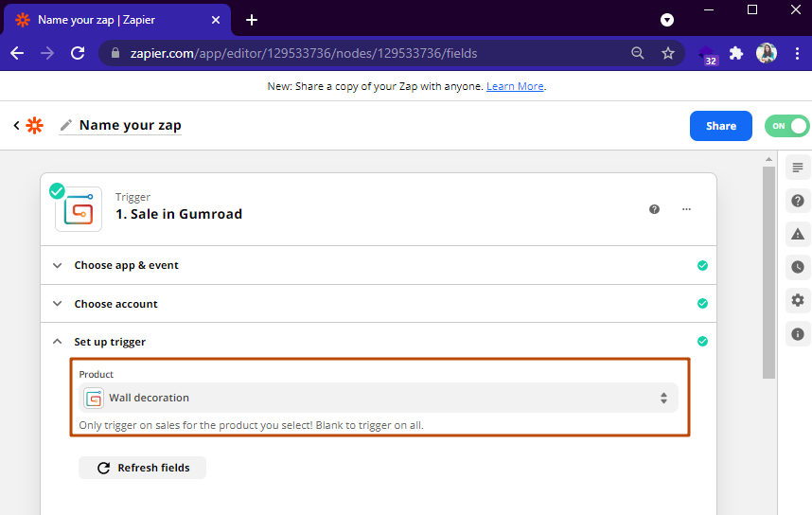Click the 'Only trigger on sales' helper text
Image resolution: width=812 pixels, height=515 pixels.
251,425
